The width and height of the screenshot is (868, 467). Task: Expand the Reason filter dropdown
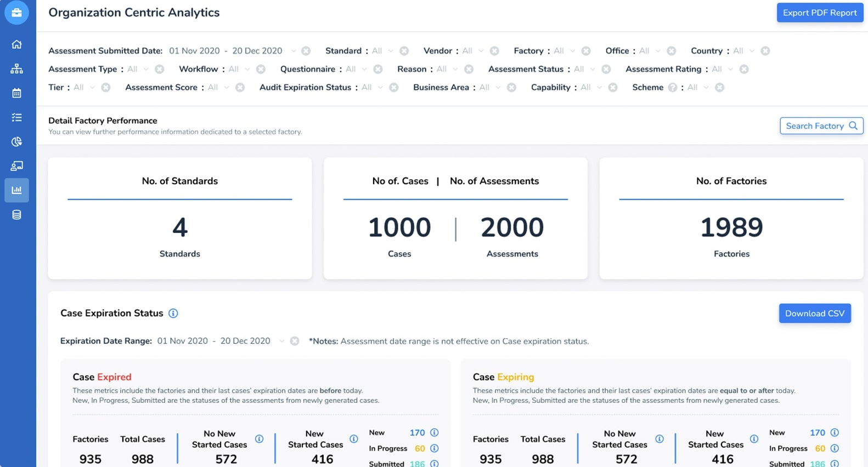[x=455, y=69]
